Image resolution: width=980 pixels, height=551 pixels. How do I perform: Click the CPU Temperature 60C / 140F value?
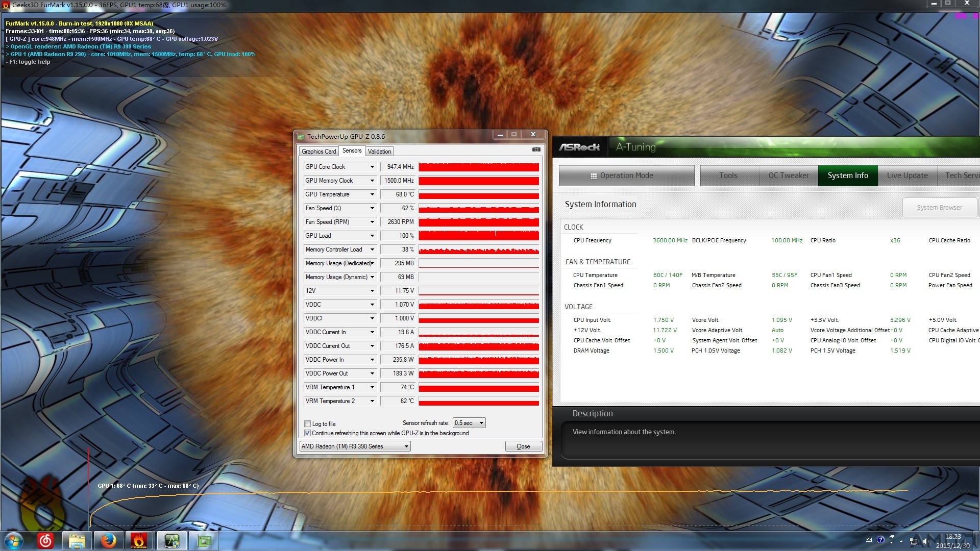point(668,275)
